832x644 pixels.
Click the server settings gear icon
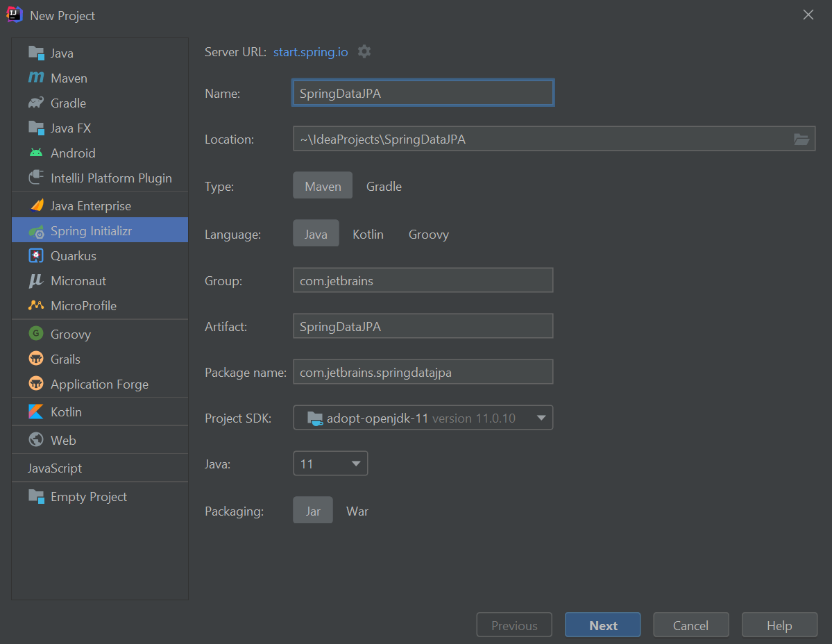[x=364, y=51]
